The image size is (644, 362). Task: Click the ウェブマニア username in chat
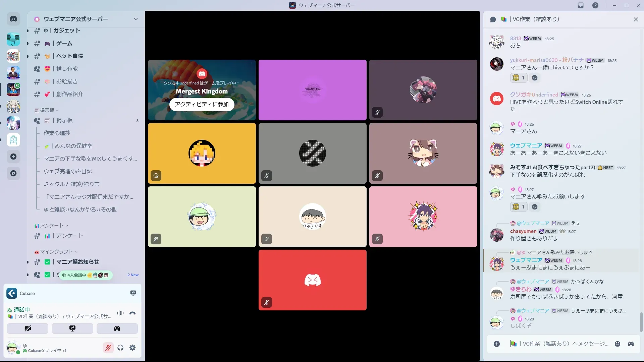526,145
